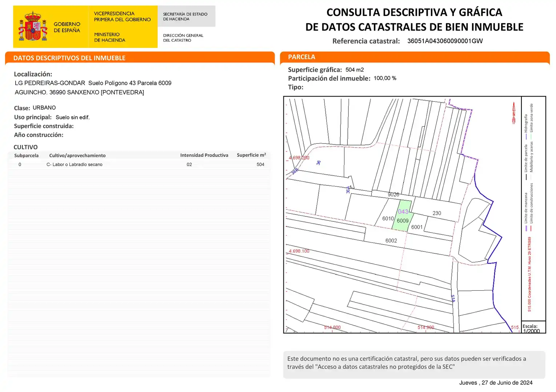Select 'C- Labor o Labradío secano' table cell
The width and height of the screenshot is (556, 392).
tap(74, 164)
